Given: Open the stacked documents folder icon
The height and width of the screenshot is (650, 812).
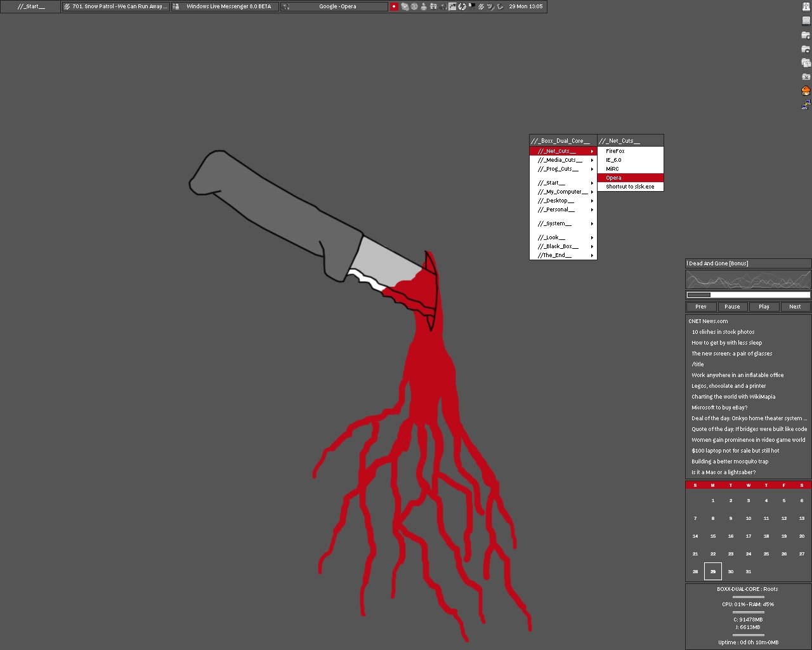Looking at the screenshot, I should (x=806, y=63).
